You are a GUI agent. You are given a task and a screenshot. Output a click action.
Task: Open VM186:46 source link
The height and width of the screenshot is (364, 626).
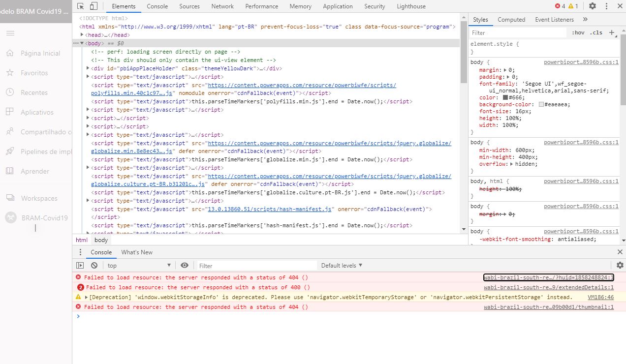point(601,297)
